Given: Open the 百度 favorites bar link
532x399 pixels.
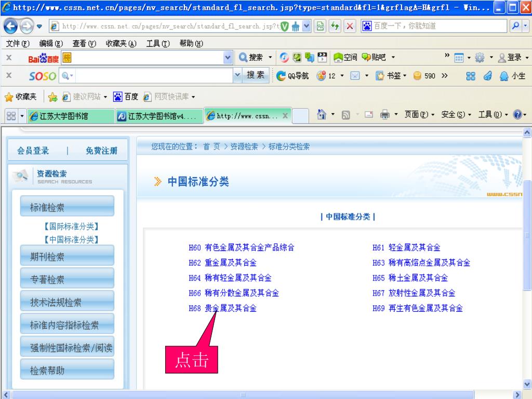Looking at the screenshot, I should 126,97.
